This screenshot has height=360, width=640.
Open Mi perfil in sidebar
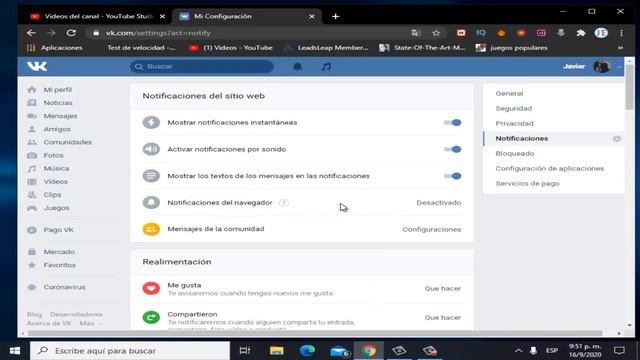tap(58, 89)
